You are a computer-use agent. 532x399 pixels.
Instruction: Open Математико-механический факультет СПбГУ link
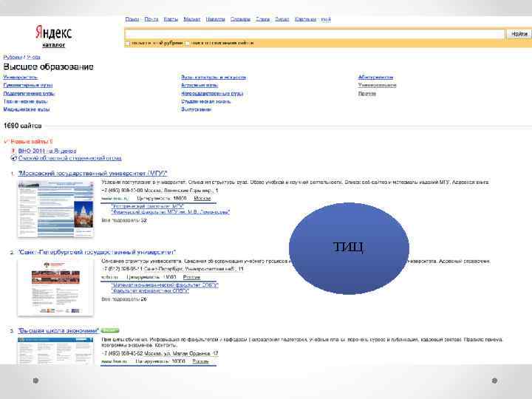165,285
